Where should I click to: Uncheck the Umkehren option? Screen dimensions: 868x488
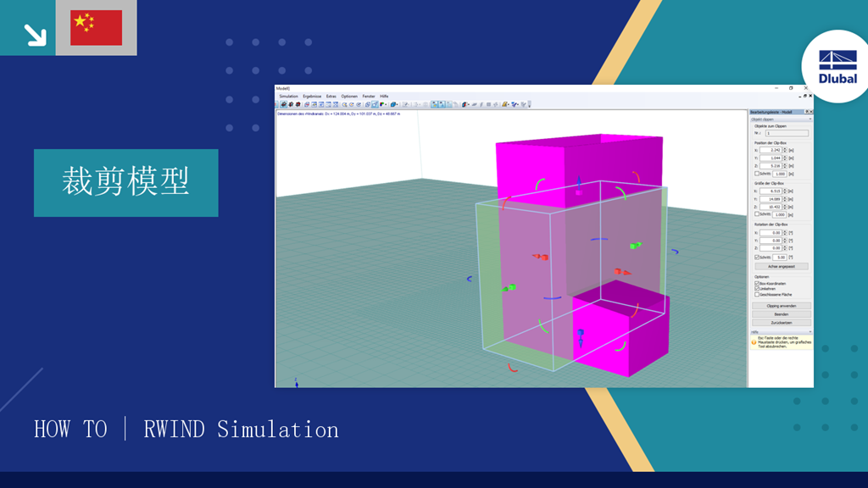[757, 289]
